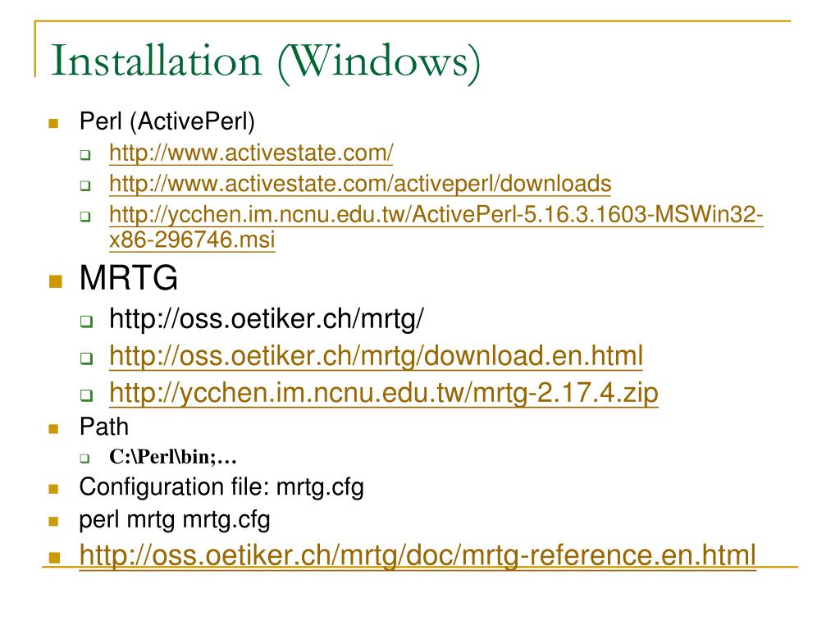Open the ycchen.im.ncnu.edu.tw/mrtg-2.17.4.zip link

click(x=384, y=393)
